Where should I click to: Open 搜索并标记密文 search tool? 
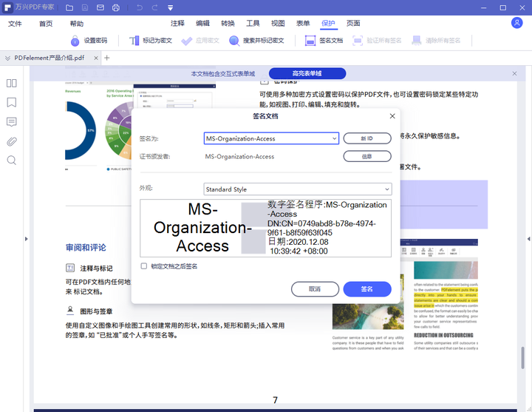coord(256,41)
